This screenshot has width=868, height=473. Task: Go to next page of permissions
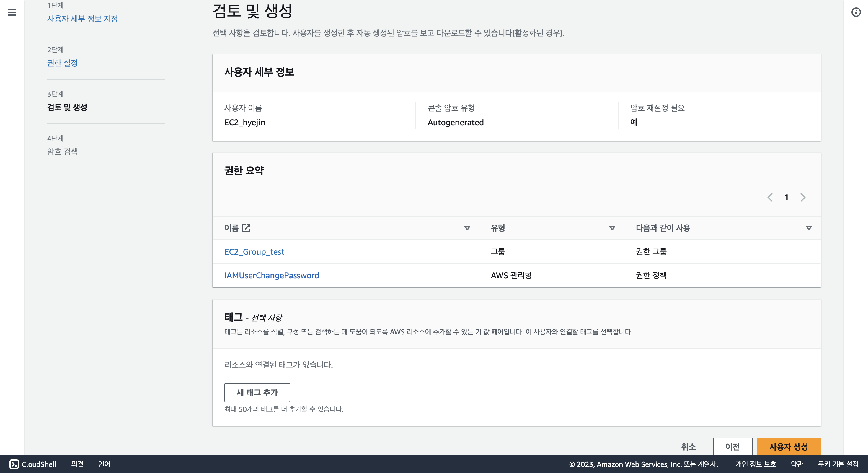pyautogui.click(x=803, y=198)
